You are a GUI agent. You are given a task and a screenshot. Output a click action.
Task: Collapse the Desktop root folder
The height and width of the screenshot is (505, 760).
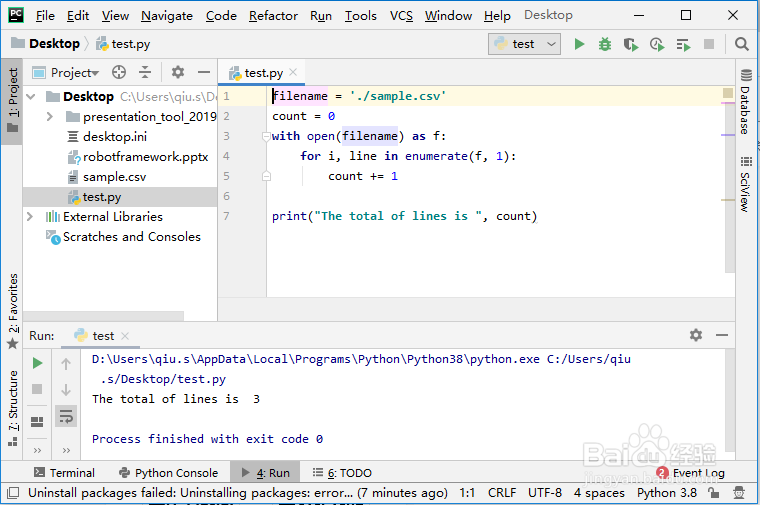click(x=31, y=96)
